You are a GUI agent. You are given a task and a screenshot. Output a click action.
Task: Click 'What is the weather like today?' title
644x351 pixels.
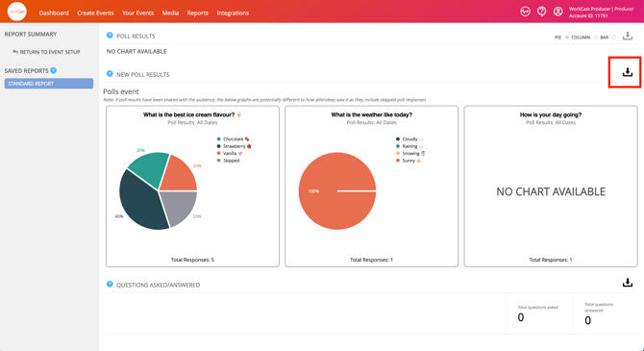[372, 114]
